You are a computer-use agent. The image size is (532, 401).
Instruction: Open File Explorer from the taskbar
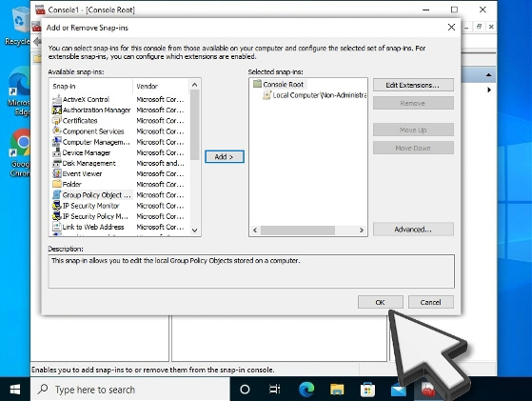click(337, 390)
